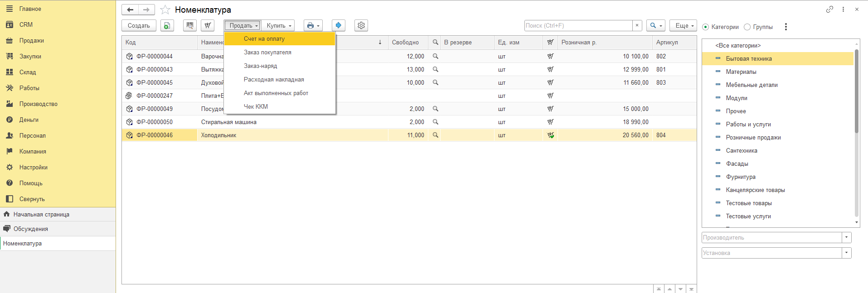868x293 pixels.
Task: Clear the search field with x button
Action: click(x=637, y=25)
